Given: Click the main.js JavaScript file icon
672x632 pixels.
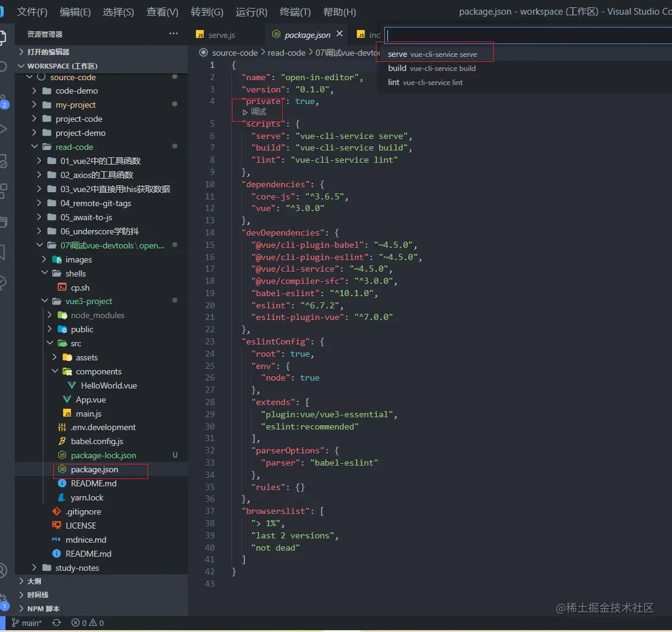Looking at the screenshot, I should point(67,414).
